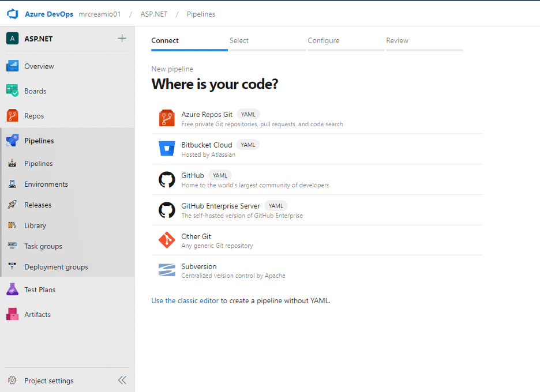The height and width of the screenshot is (392, 540).
Task: Open Pipelines section heading in sidebar
Action: (x=67, y=141)
